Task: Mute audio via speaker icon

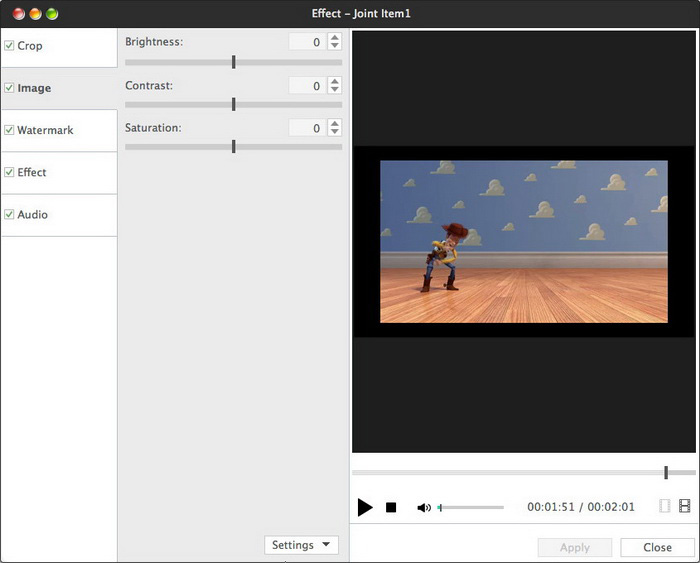Action: (x=423, y=508)
